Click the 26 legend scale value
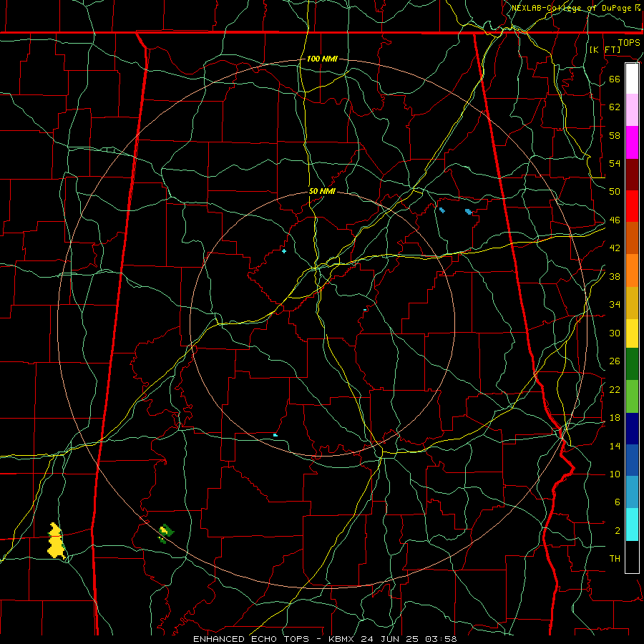644x644 pixels. 615,361
